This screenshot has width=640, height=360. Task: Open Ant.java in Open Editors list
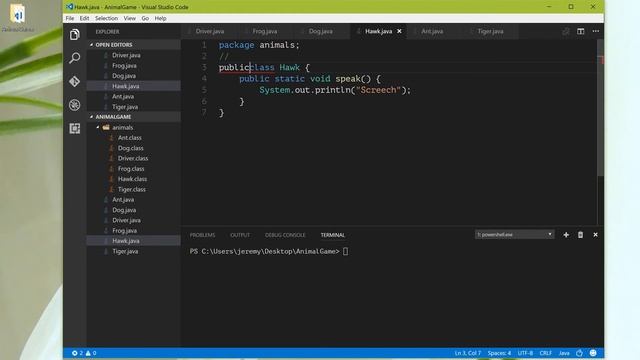tap(133, 96)
